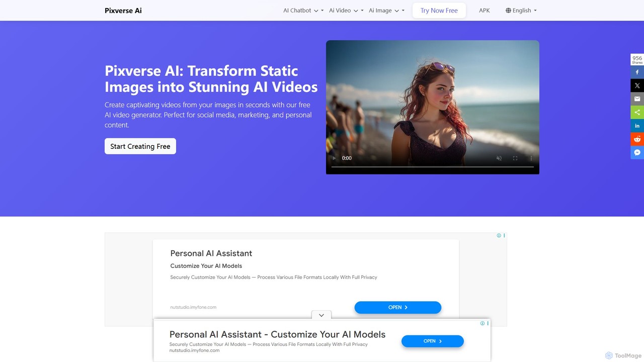Expand the Ai Video dropdown menu
This screenshot has height=362, width=644.
coord(346,10)
